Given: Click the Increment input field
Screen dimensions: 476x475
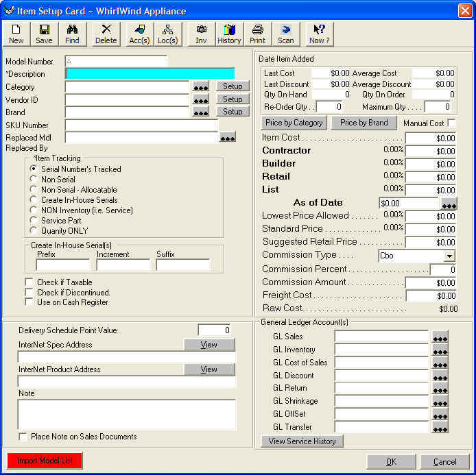Looking at the screenshot, I should tap(123, 265).
